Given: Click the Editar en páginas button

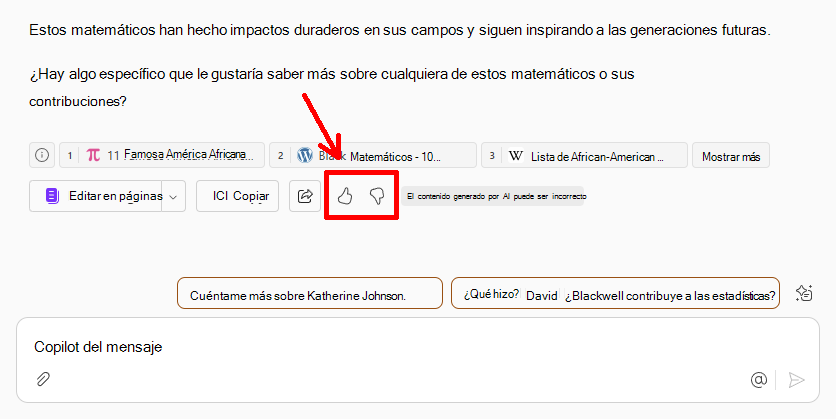Looking at the screenshot, I should [x=95, y=196].
